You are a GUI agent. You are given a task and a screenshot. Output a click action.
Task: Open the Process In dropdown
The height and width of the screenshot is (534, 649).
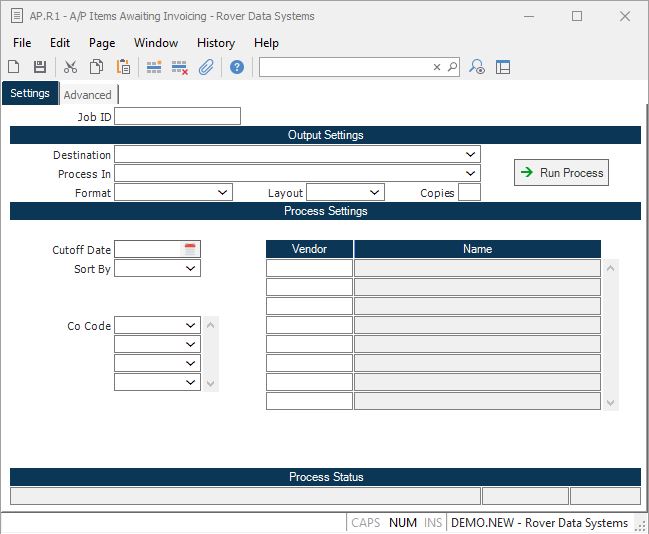[471, 174]
